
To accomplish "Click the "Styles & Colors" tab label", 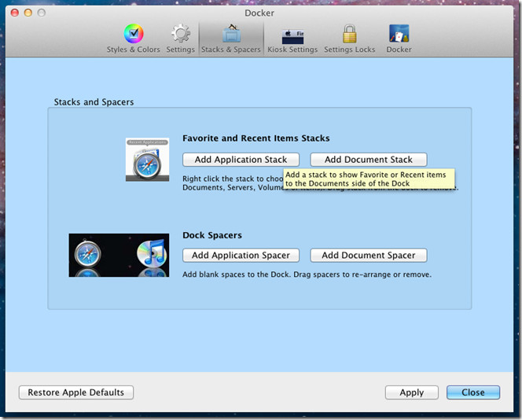I will tap(133, 50).
